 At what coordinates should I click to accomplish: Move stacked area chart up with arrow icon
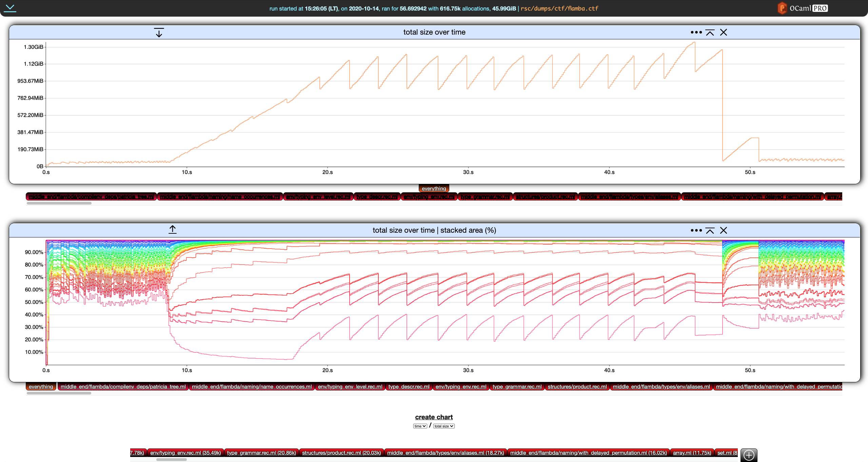point(172,230)
